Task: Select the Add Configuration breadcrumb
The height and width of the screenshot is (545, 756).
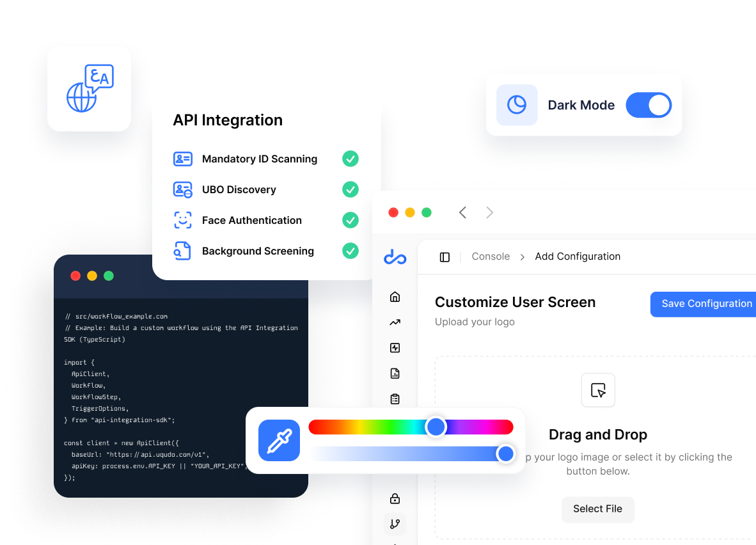Action: pos(578,257)
